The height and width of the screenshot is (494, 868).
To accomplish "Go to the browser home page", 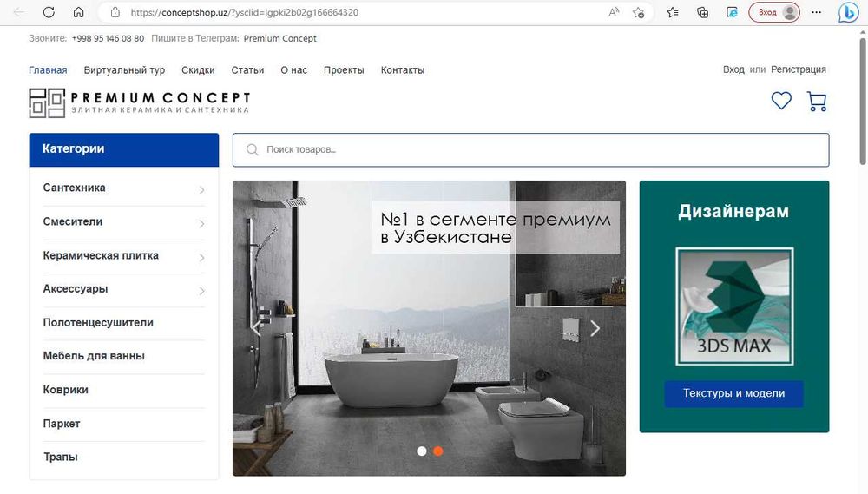I will coord(79,12).
